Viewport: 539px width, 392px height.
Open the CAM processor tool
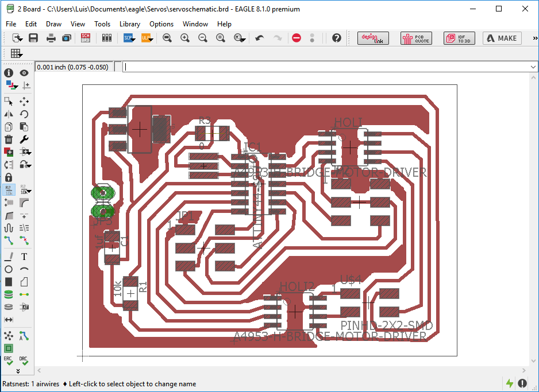(x=66, y=38)
